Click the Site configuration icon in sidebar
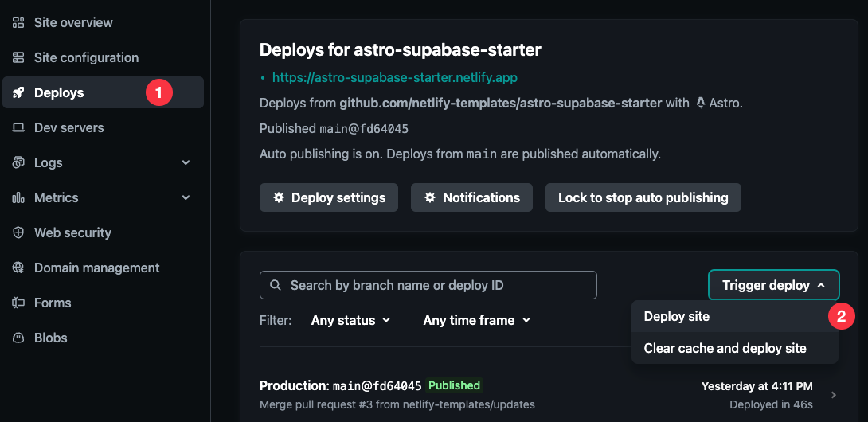The width and height of the screenshot is (868, 422). pos(18,57)
